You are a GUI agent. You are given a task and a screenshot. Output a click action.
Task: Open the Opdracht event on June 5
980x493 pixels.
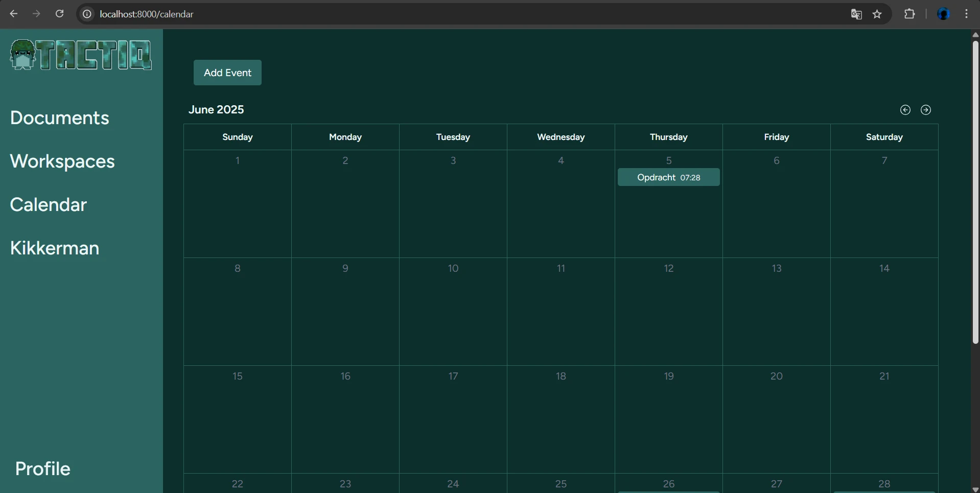coord(668,177)
